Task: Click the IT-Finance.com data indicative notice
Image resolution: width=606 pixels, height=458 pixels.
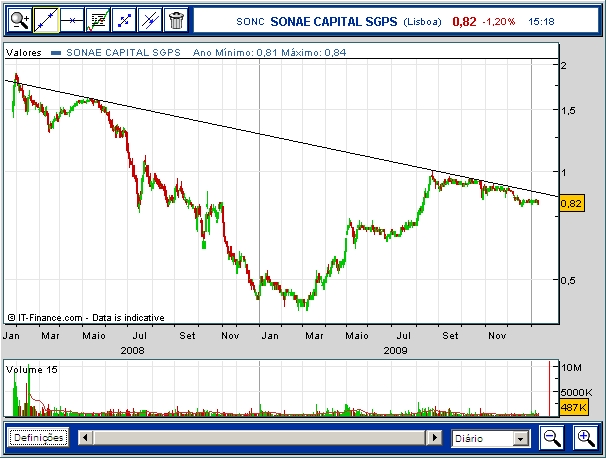Action: click(x=86, y=318)
